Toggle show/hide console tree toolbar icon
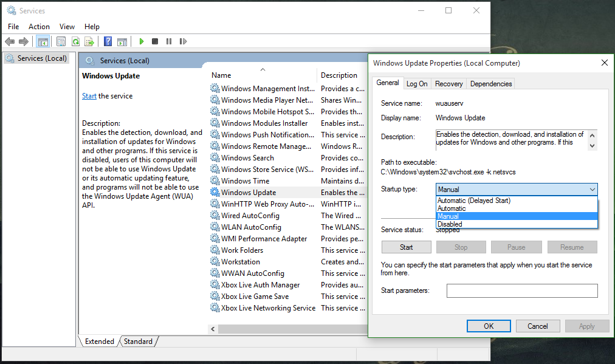This screenshot has width=615, height=364. pos(43,41)
